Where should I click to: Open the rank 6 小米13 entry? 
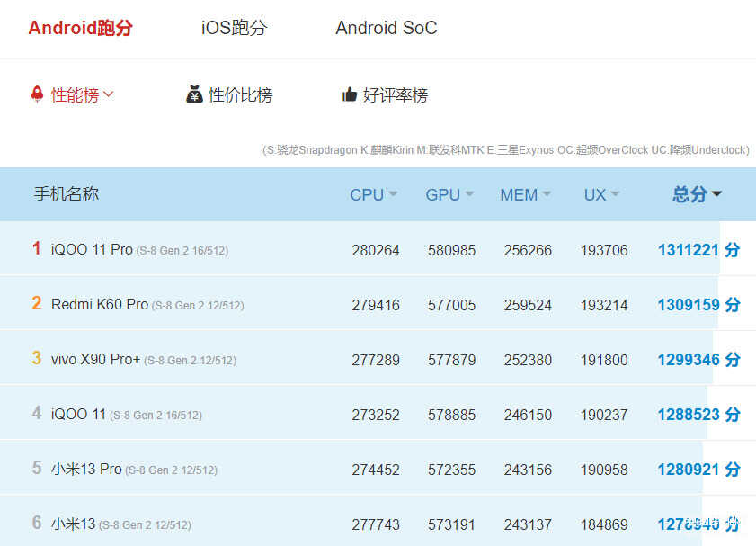[x=74, y=524]
